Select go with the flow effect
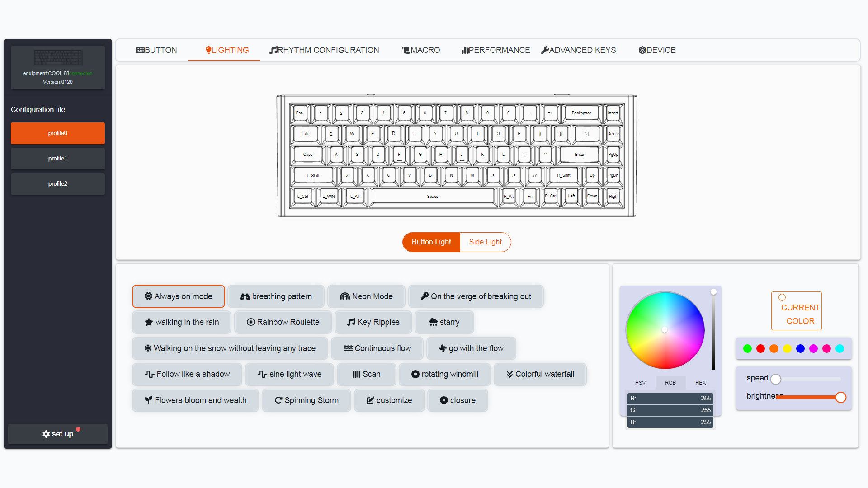Viewport: 868px width, 488px height. coord(471,348)
